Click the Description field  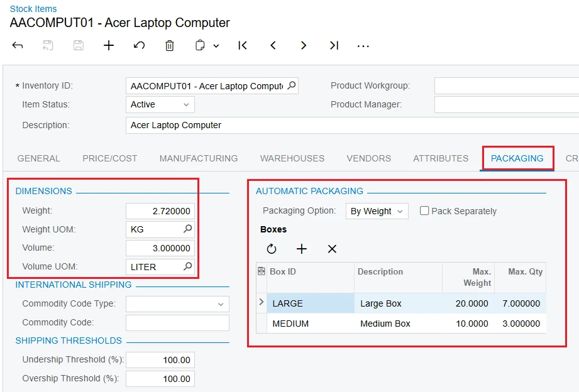353,125
